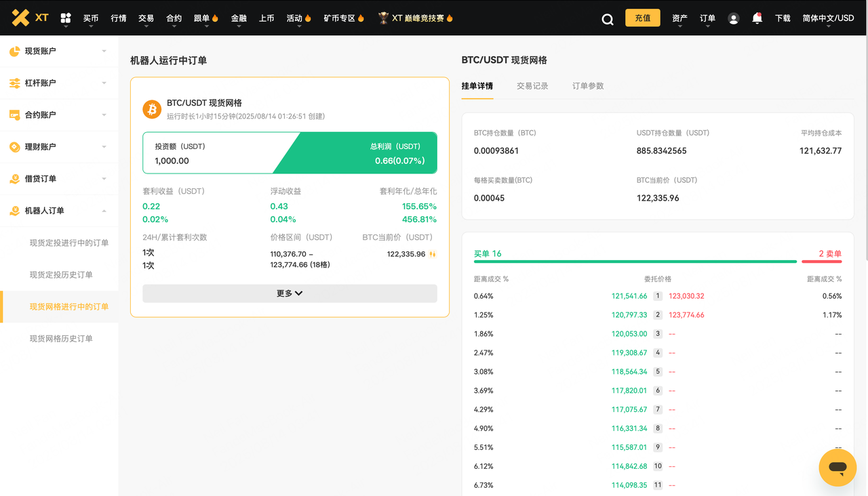Open 现货定投进行中的订单 page
Viewport: 868px width, 496px height.
69,243
